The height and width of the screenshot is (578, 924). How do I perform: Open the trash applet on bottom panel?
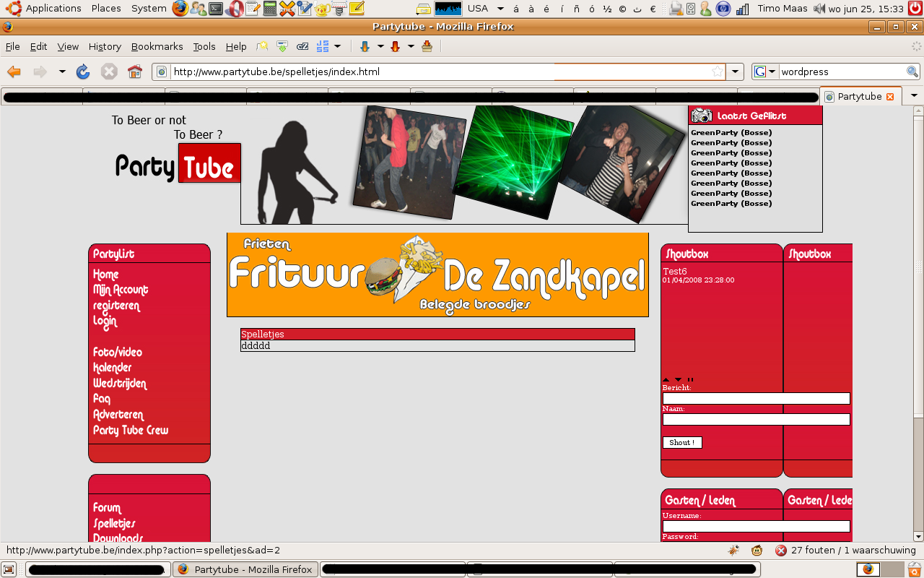point(914,569)
